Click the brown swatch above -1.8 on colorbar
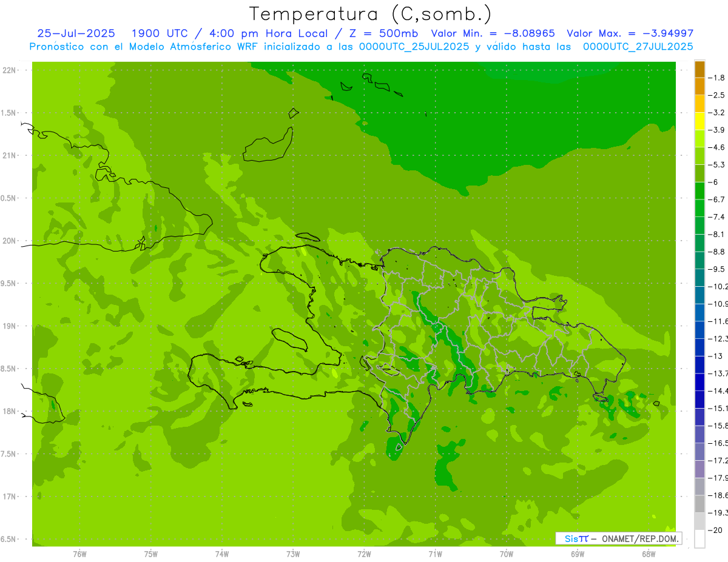The width and height of the screenshot is (728, 562). [x=699, y=69]
